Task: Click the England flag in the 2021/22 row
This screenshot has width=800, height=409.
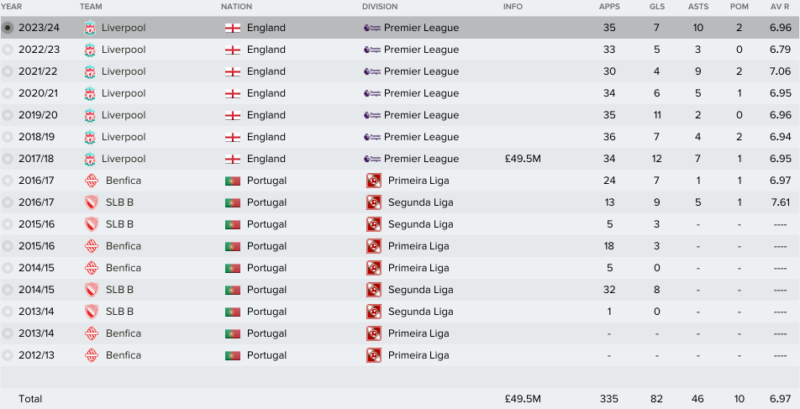Action: pos(233,72)
